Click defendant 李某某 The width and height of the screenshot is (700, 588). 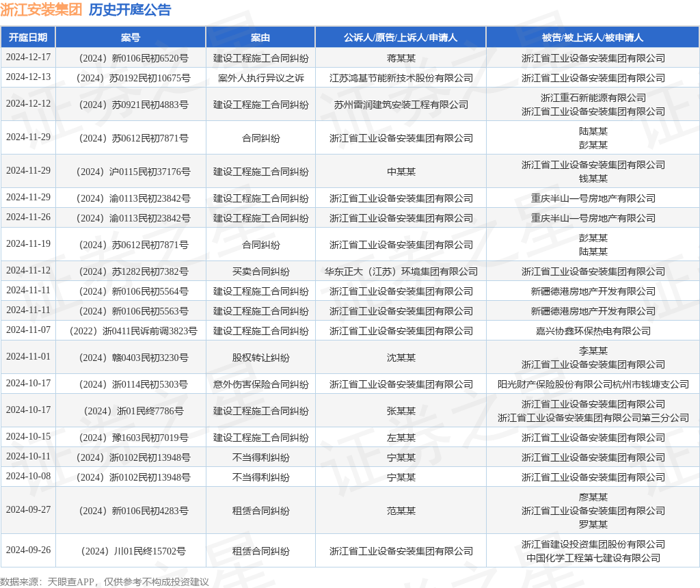593,351
